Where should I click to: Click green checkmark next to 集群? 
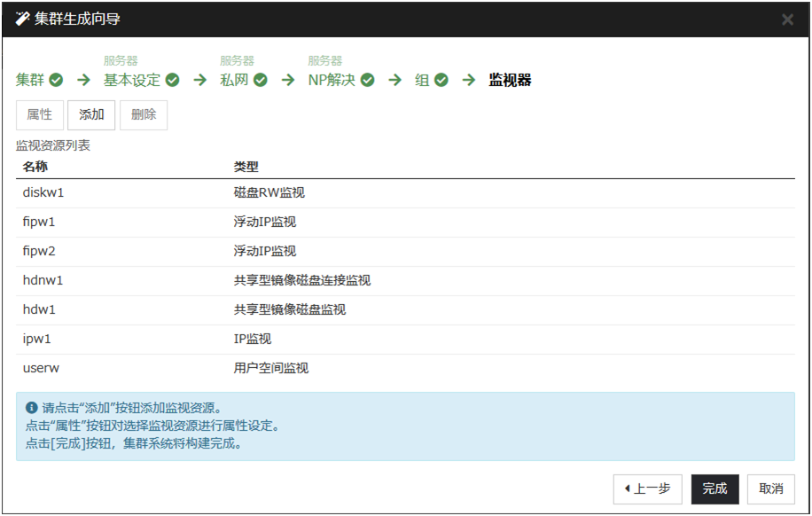tap(56, 81)
